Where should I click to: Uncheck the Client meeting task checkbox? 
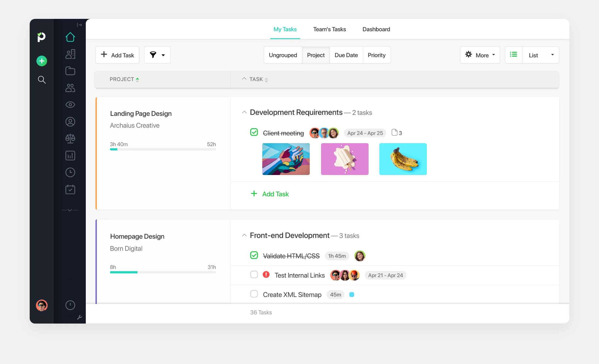click(x=254, y=132)
